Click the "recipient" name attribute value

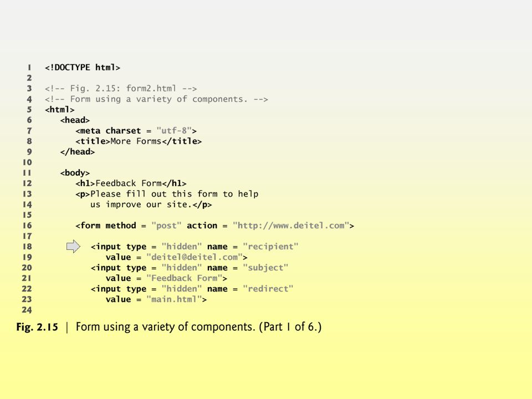[270, 247]
